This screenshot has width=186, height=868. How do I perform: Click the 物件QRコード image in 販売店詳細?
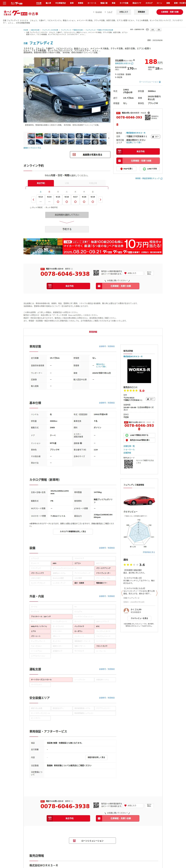tap(128, 464)
